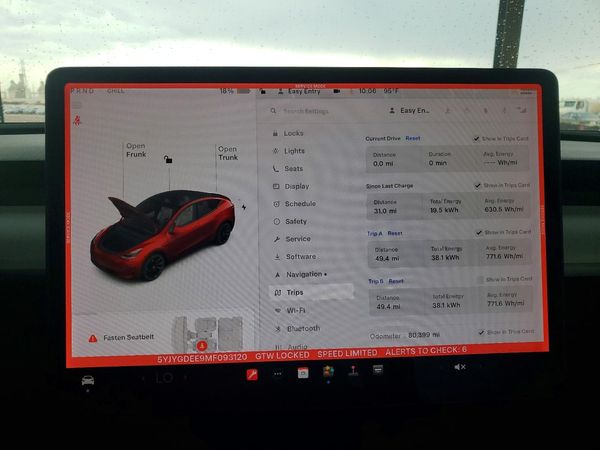Open the joystick Arcade app icon

[353, 370]
